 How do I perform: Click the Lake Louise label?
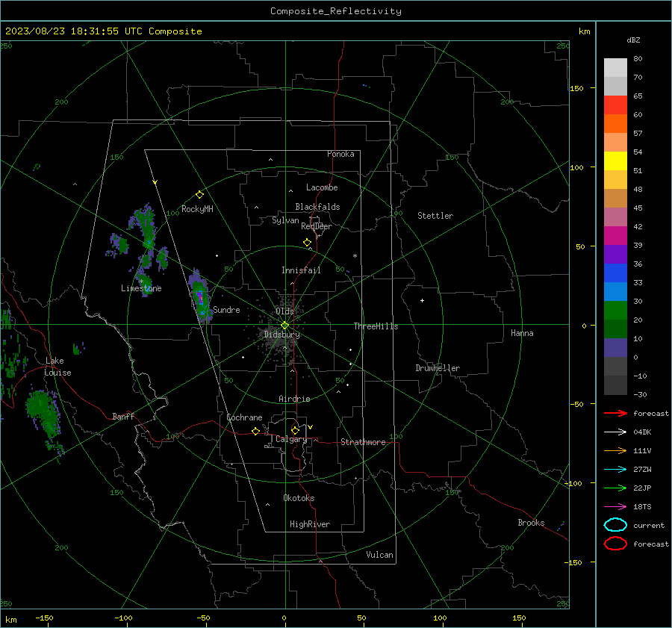(x=57, y=367)
